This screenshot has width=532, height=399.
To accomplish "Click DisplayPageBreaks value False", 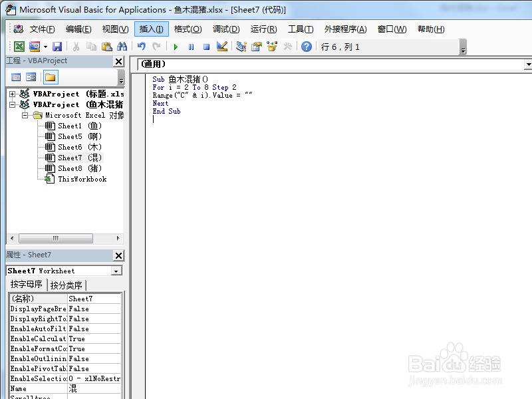I will pyautogui.click(x=94, y=309).
